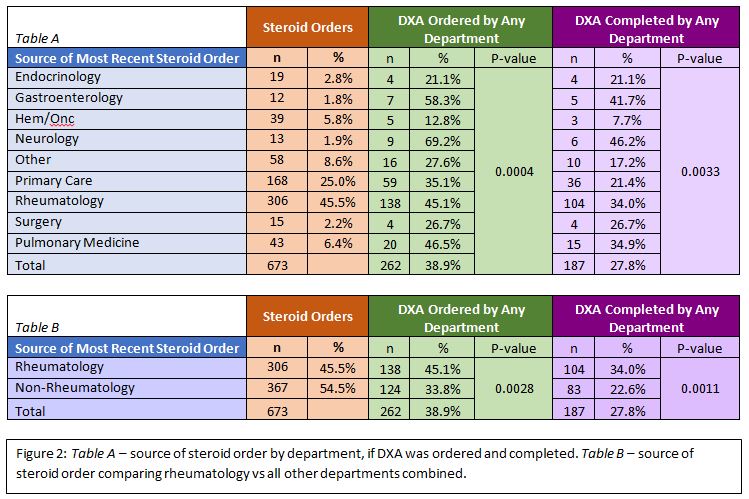Click the 0.0033 P-value cell
This screenshot has height=499, width=749.
(x=698, y=171)
